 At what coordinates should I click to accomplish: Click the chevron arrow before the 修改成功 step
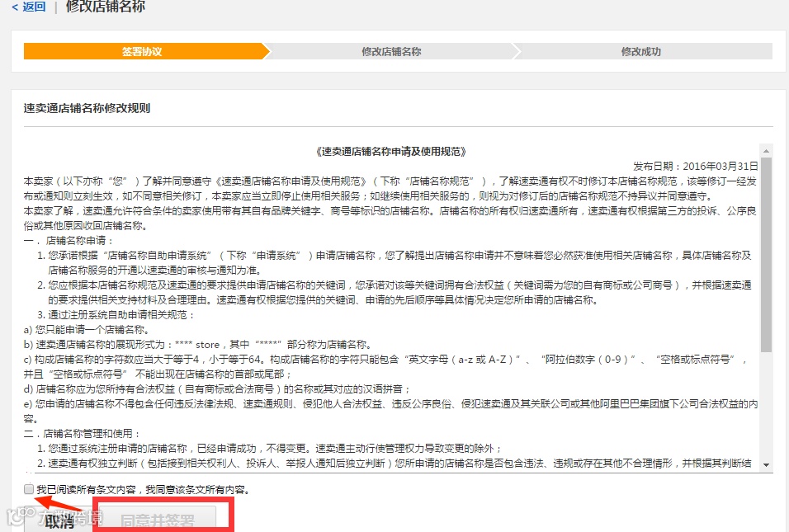coord(516,50)
